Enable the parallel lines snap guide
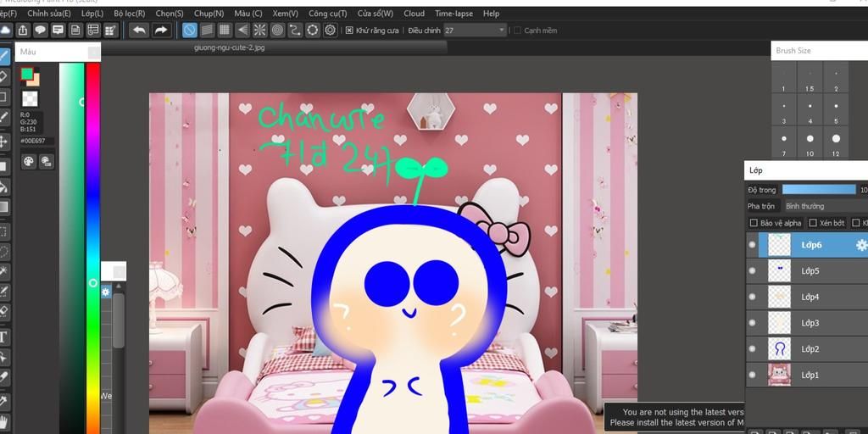This screenshot has width=868, height=434. 207,30
